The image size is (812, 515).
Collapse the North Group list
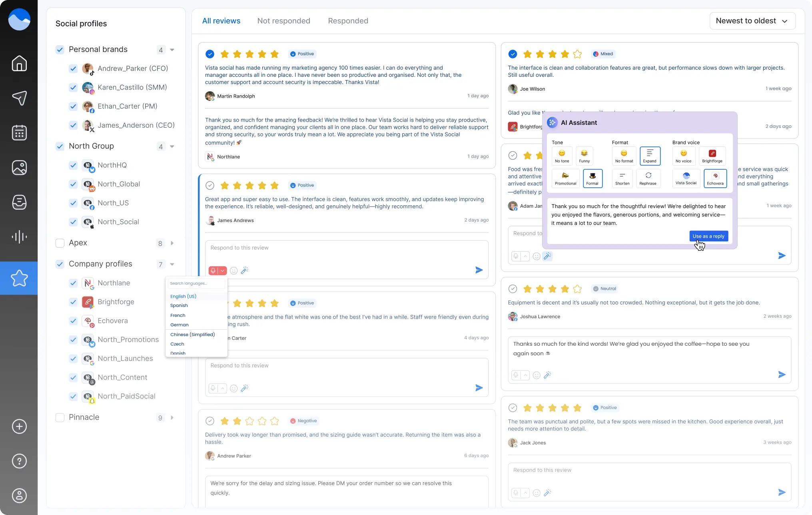(x=172, y=146)
